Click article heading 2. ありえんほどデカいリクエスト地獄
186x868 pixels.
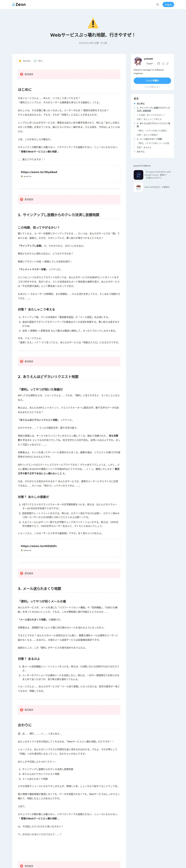coord(48,377)
